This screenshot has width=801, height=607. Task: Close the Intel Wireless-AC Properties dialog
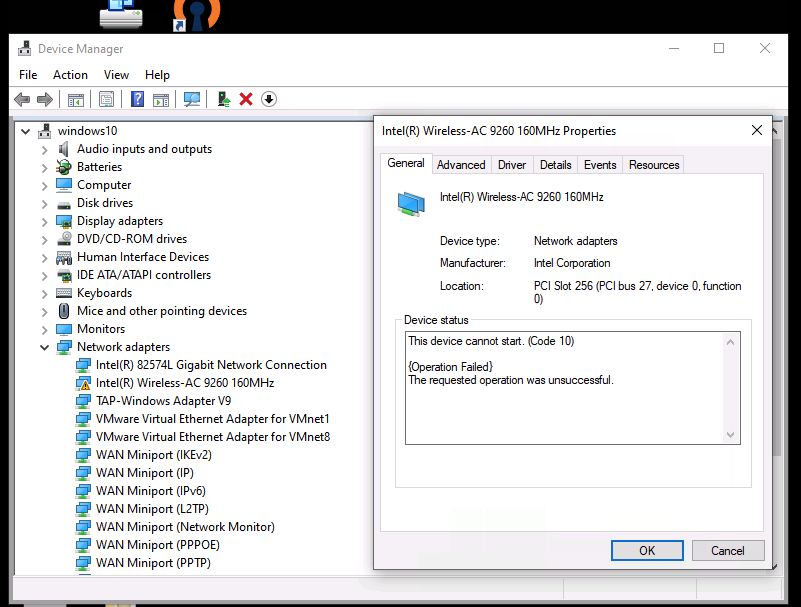(757, 130)
